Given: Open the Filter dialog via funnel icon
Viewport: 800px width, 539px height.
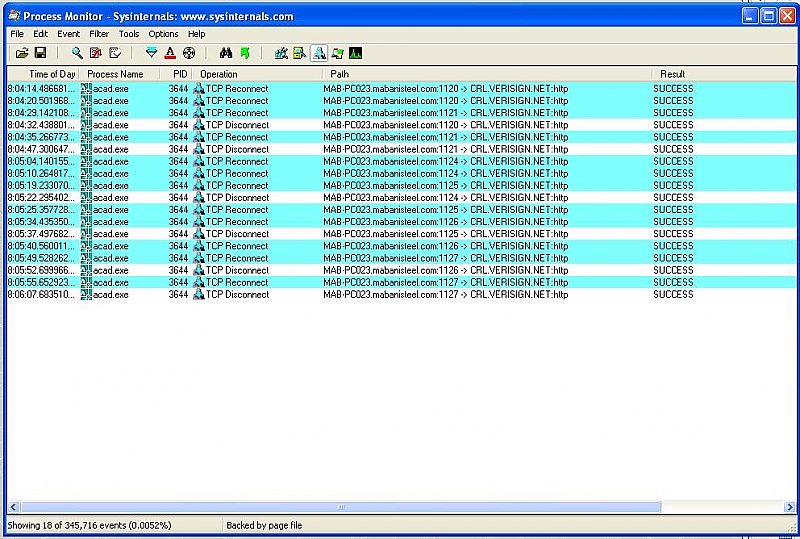Looking at the screenshot, I should (152, 53).
